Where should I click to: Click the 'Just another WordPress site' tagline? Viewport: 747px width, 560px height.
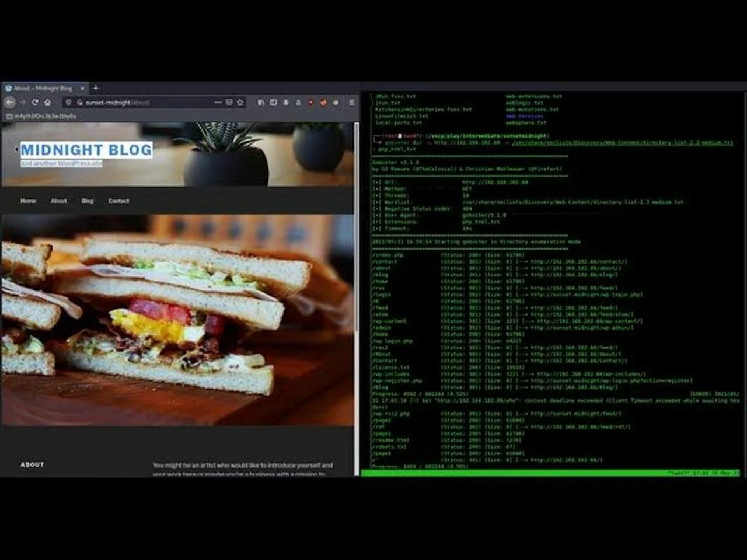pos(61,163)
